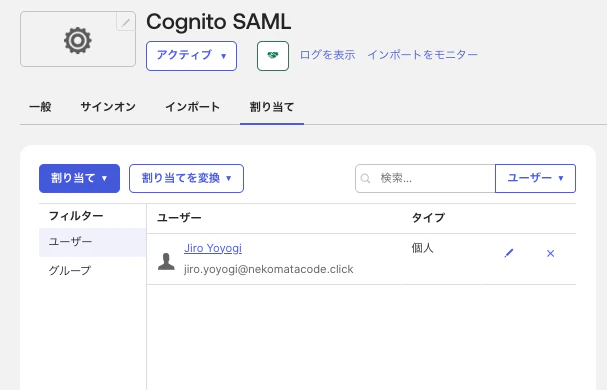Open the ログを表示 link
The width and height of the screenshot is (607, 390).
coord(328,55)
